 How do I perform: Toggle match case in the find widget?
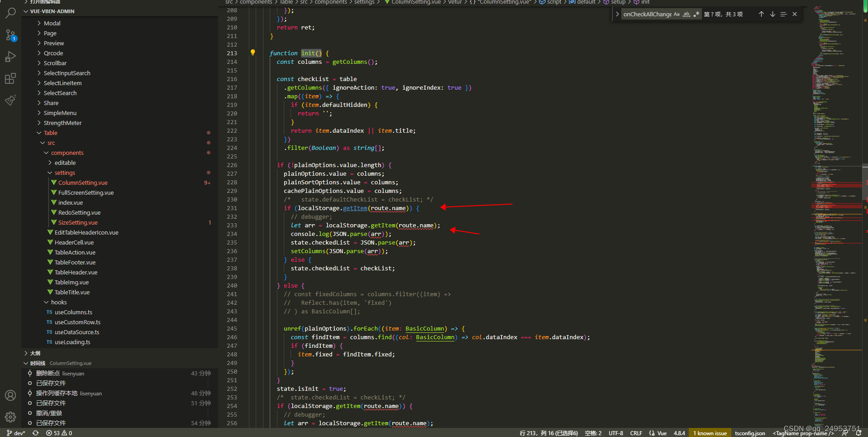pos(677,14)
